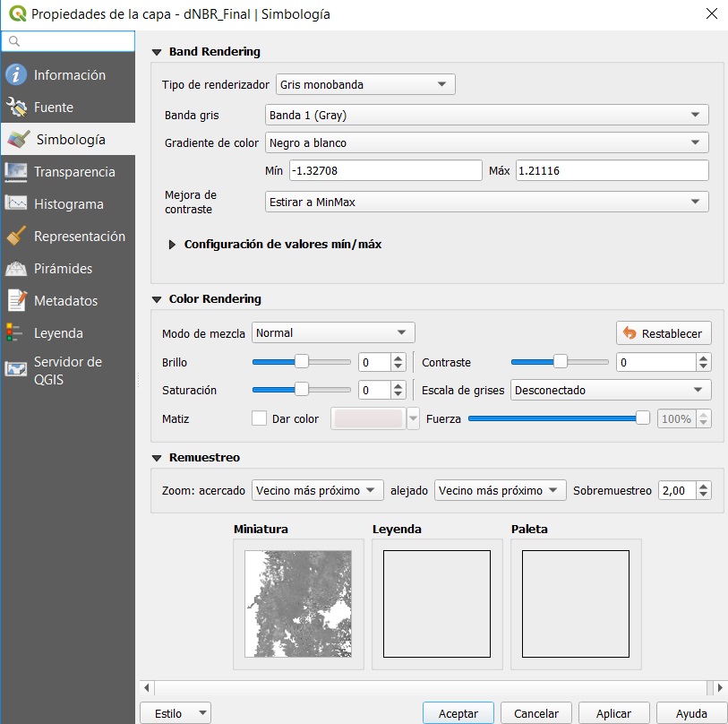
Task: Open the Metadatos sidebar icon
Action: [16, 301]
